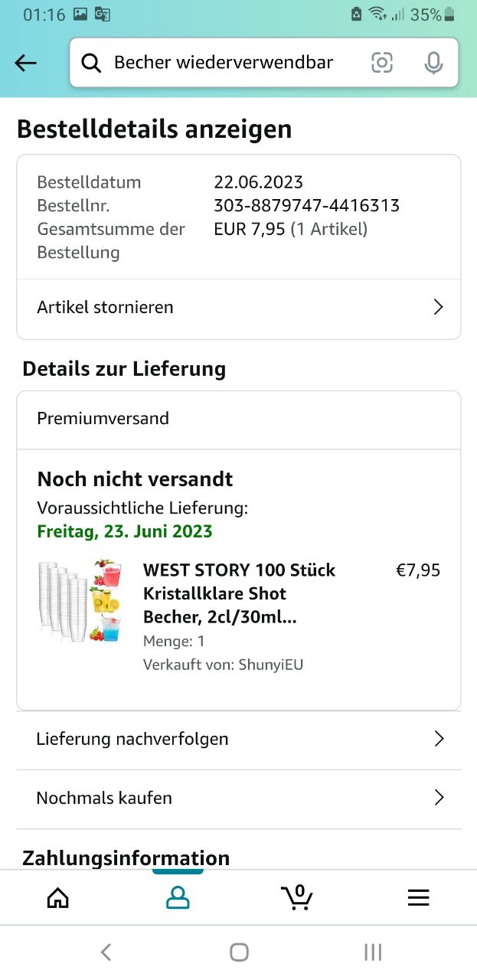Tap the shot cups product thumbnail
Image resolution: width=477 pixels, height=980 pixels.
coord(80,601)
